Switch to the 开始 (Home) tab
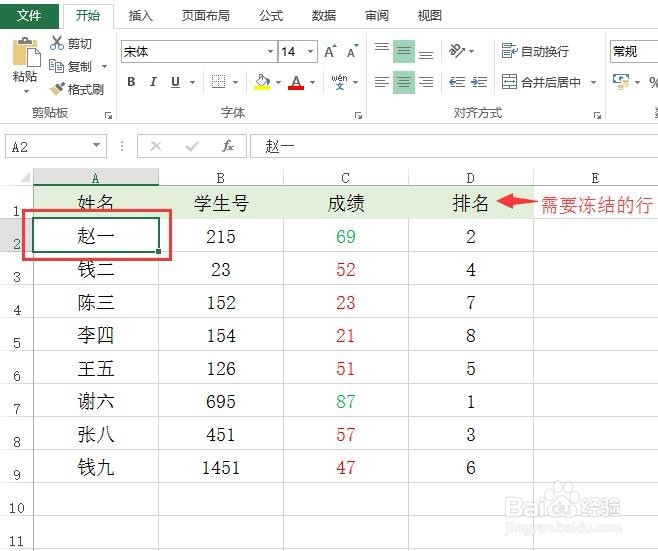The image size is (658, 551). tap(88, 16)
